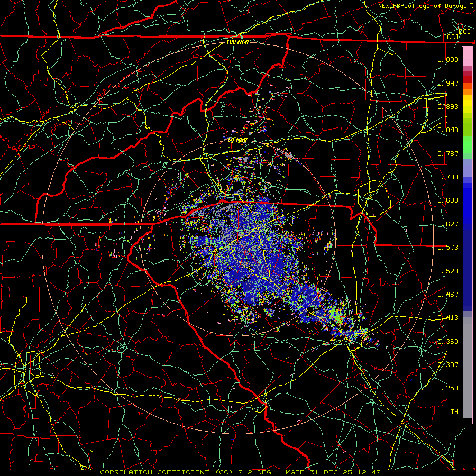476x476 pixels.
Task: Select the 0.360 legend value
Action: coord(448,342)
